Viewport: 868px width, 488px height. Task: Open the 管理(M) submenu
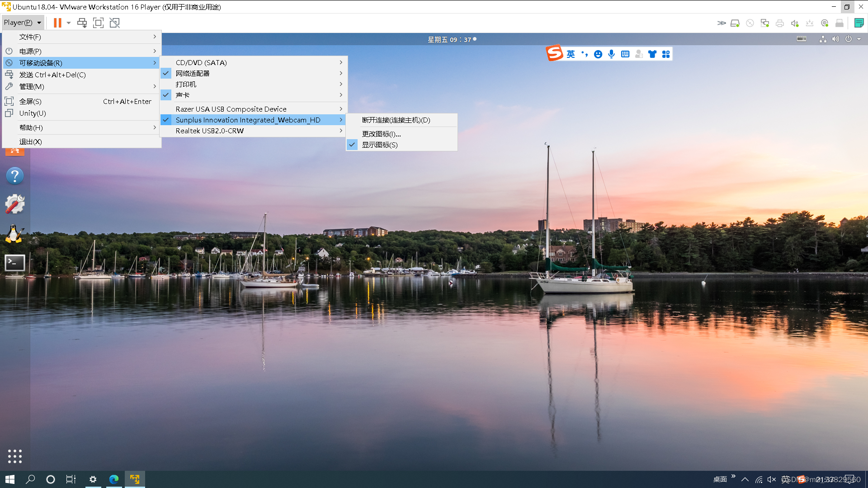(82, 86)
